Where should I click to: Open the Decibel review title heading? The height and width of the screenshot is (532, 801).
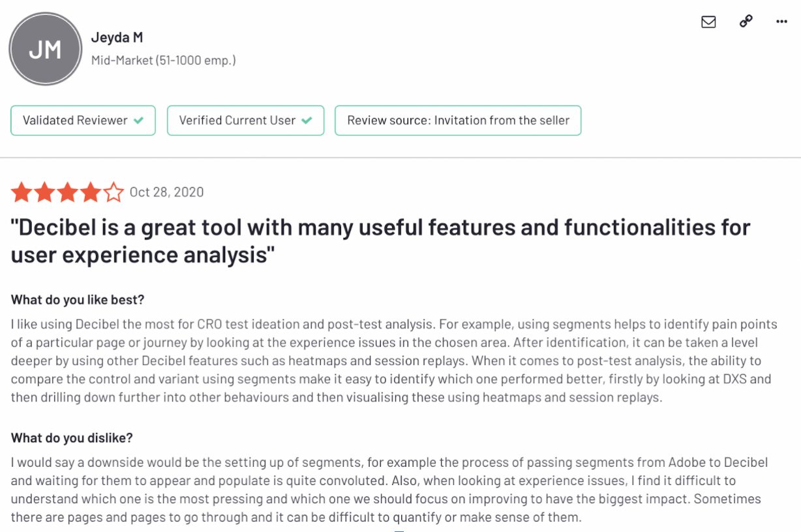click(x=380, y=241)
